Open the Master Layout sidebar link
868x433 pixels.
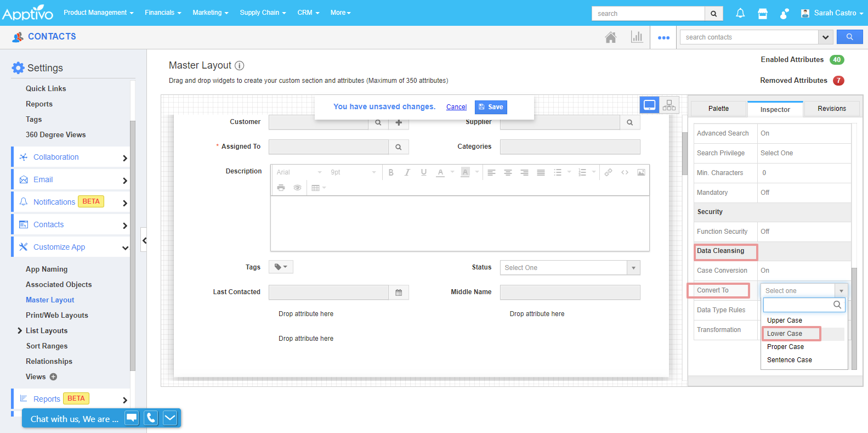pos(50,300)
